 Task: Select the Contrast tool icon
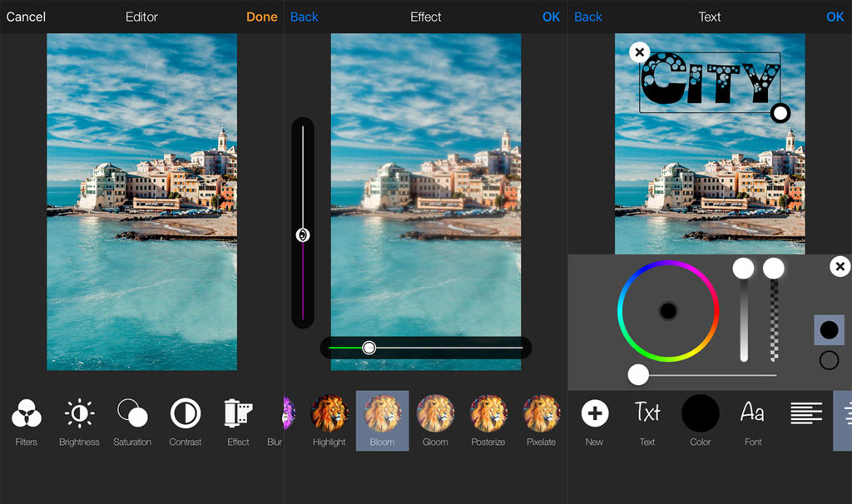pyautogui.click(x=185, y=413)
